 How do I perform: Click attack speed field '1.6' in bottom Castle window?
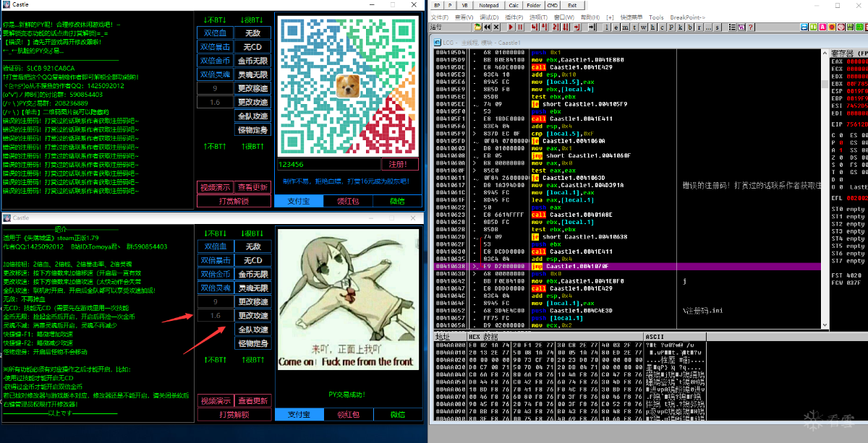click(215, 316)
